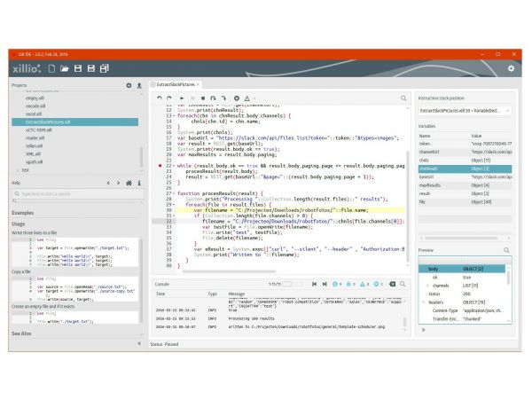Open the settings gear in the header

point(511,68)
